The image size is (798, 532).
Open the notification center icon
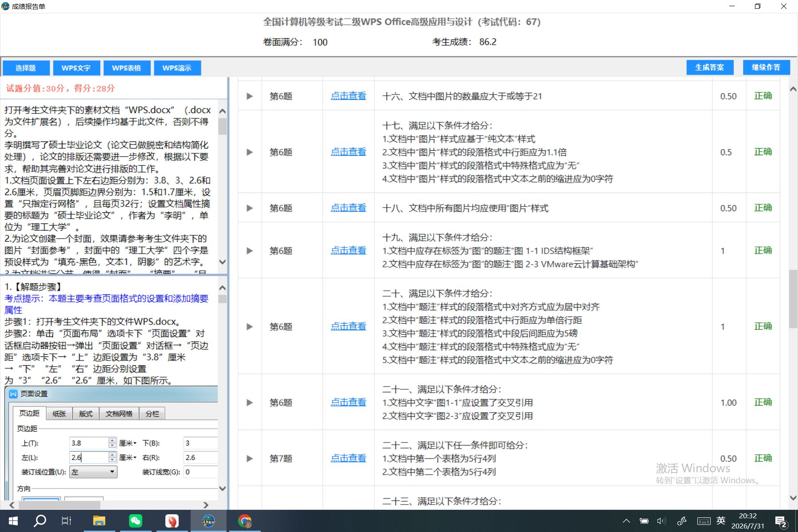[781, 521]
